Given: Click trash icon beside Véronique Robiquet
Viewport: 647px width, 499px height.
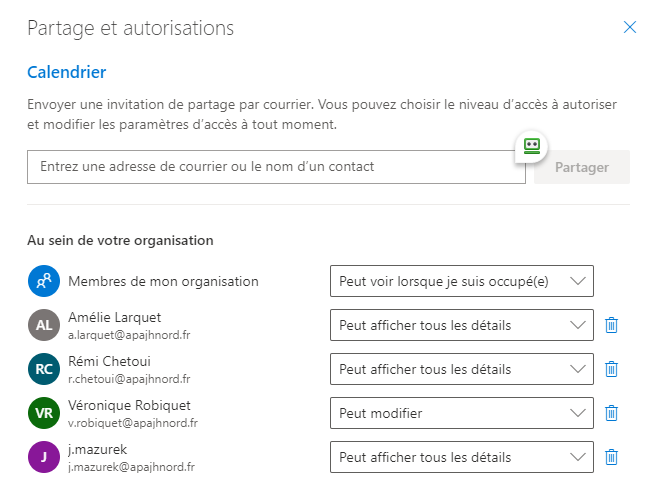Looking at the screenshot, I should (x=611, y=413).
